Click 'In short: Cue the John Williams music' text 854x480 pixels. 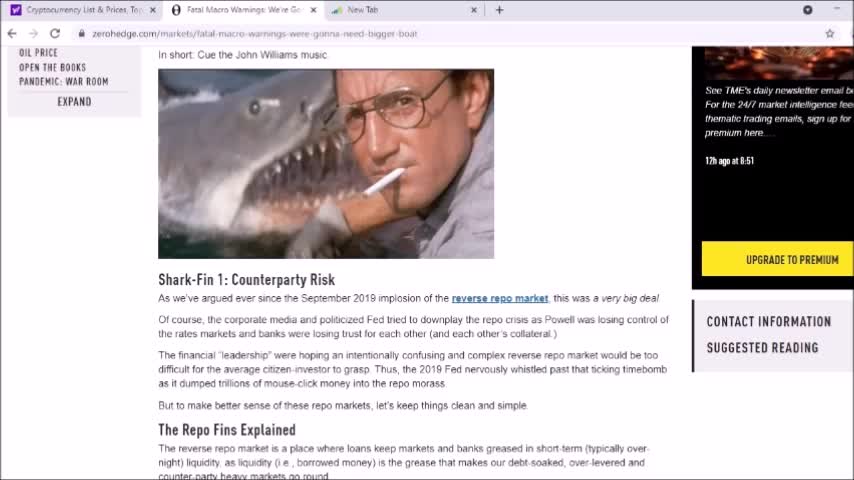[242, 55]
